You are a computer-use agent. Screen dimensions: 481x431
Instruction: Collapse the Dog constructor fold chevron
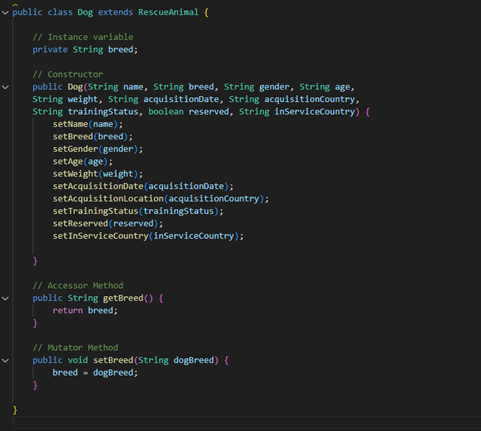[5, 87]
